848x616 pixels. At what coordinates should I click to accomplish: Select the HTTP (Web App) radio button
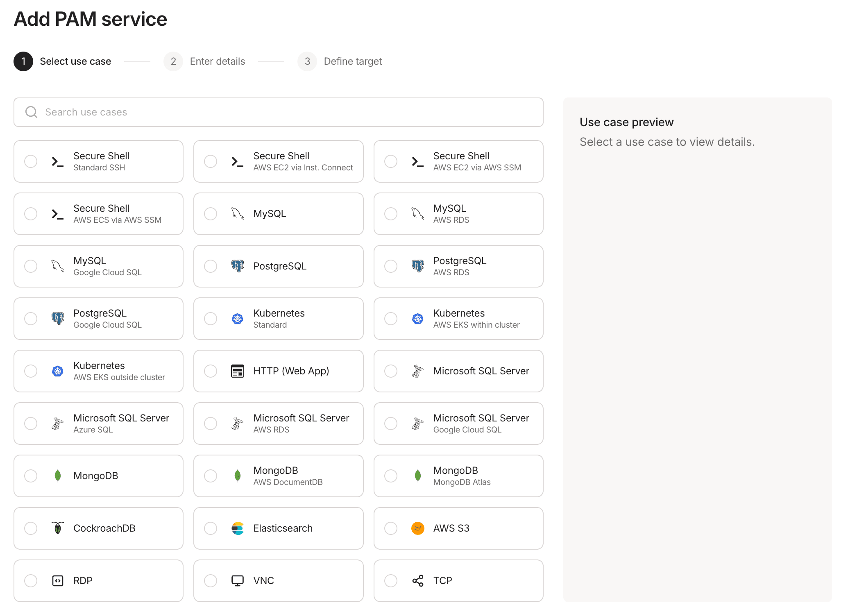click(211, 371)
